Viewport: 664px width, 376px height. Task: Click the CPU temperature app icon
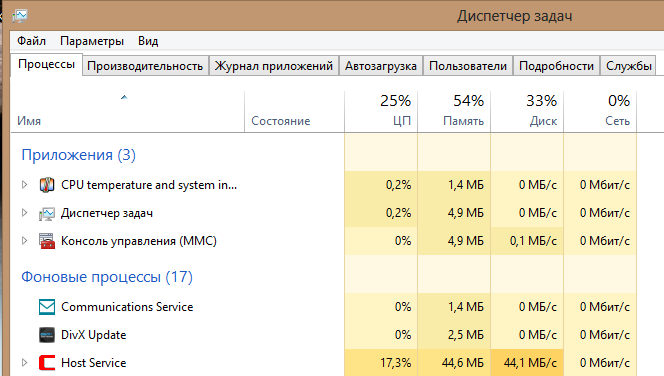47,185
